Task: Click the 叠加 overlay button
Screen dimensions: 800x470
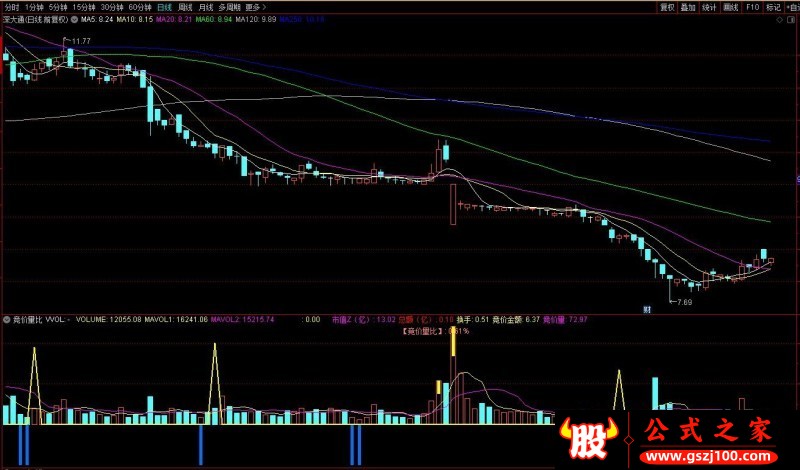Action: pyautogui.click(x=688, y=7)
